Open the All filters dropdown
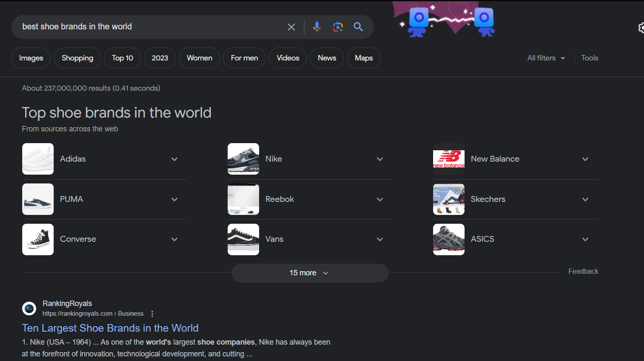The image size is (644, 361). pyautogui.click(x=546, y=58)
